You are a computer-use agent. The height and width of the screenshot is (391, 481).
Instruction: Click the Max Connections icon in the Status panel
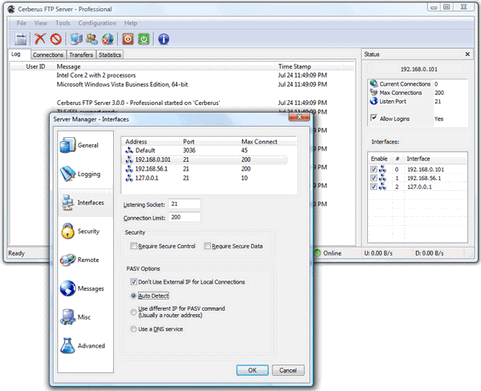coord(374,92)
